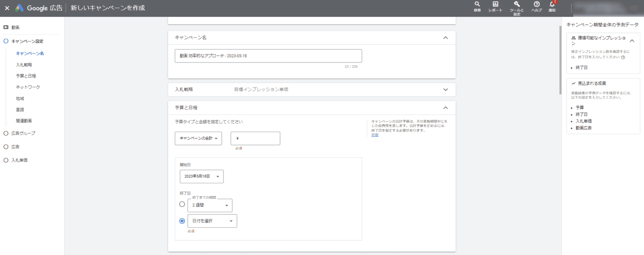
Task: Open the 2 週間 duration dropdown
Action: [210, 206]
